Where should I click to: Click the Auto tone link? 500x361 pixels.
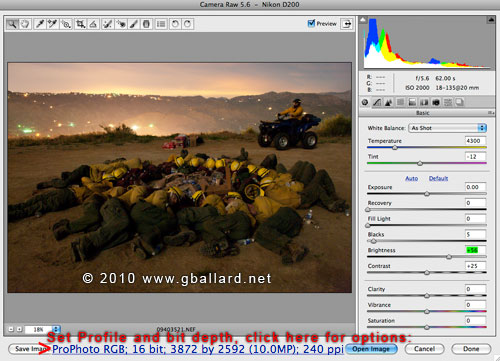(411, 179)
